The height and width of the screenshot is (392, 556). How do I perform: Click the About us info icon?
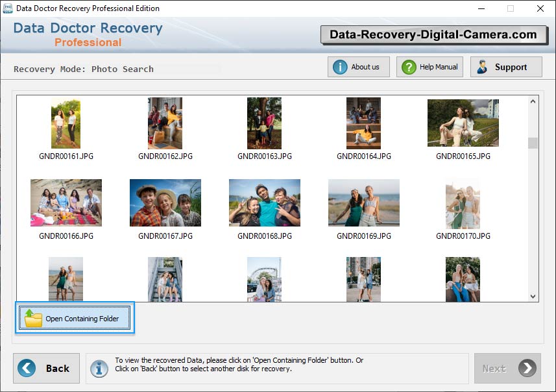(340, 67)
